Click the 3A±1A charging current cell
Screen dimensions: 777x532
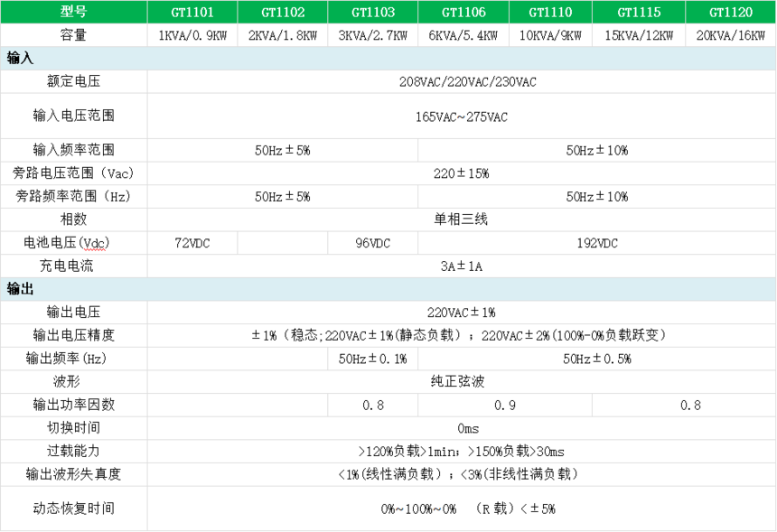point(461,266)
